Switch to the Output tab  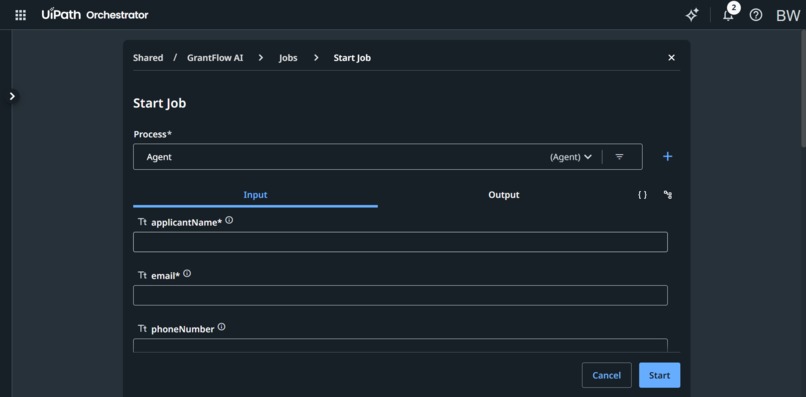pyautogui.click(x=504, y=195)
